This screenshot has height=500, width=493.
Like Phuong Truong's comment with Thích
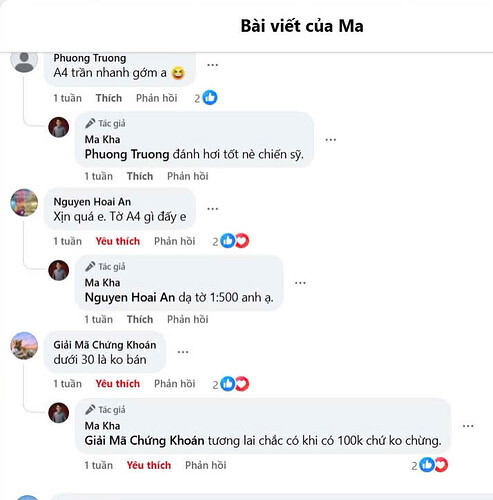[109, 98]
